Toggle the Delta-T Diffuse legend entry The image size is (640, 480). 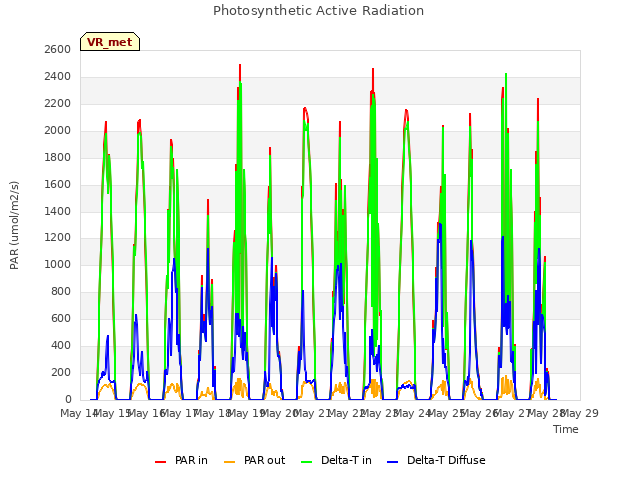[x=436, y=460]
